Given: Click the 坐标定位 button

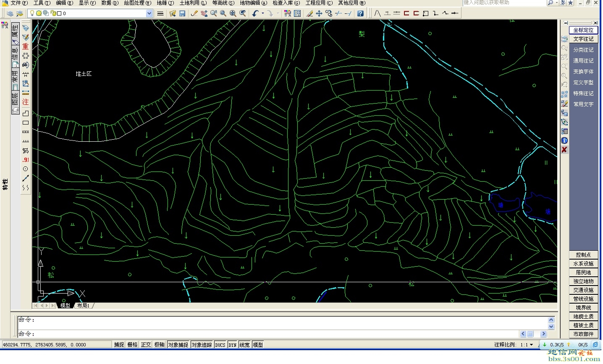Looking at the screenshot, I should (x=583, y=30).
